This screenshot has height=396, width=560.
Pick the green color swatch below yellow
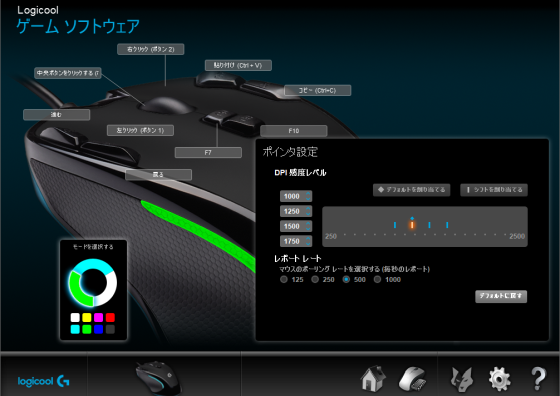tap(87, 329)
